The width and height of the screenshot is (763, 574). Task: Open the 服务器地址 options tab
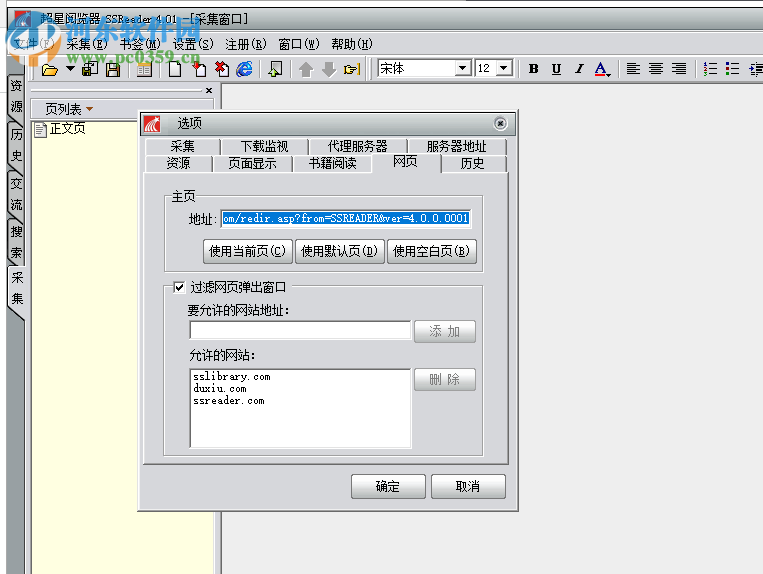pos(456,146)
